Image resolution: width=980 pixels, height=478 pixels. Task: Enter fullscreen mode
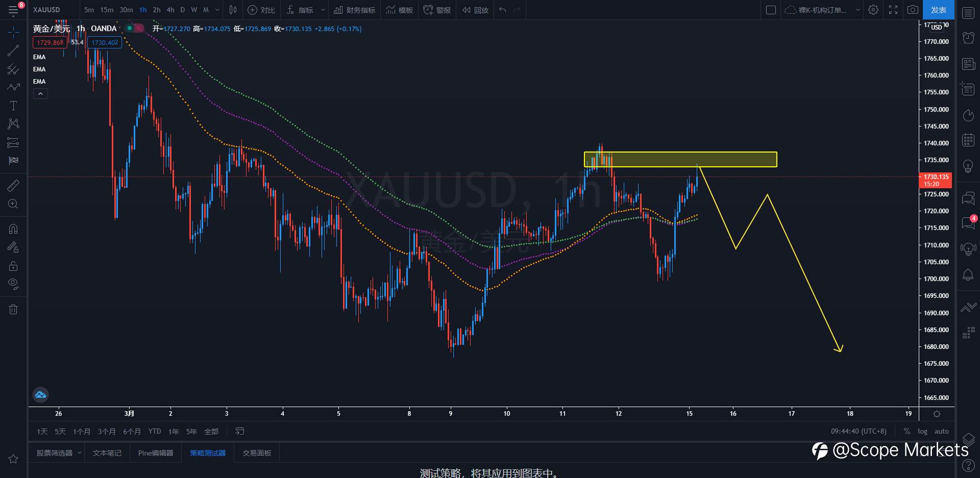[893, 10]
